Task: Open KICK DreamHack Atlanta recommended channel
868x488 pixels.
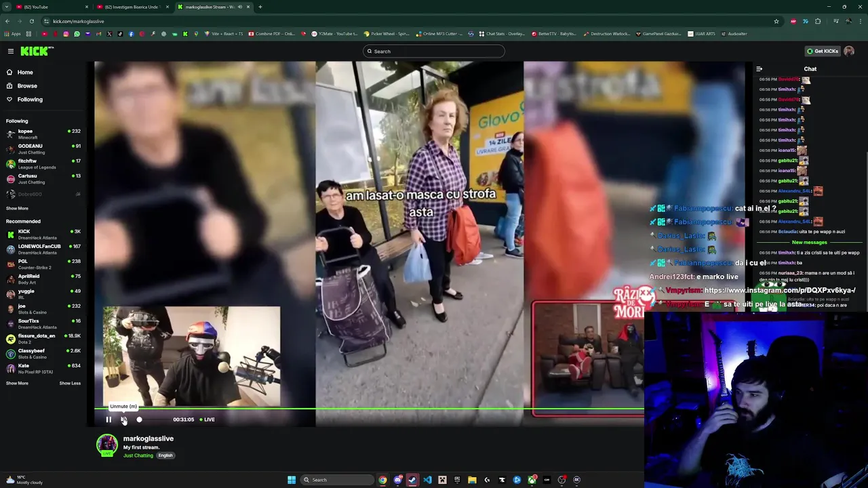Action: tap(43, 235)
